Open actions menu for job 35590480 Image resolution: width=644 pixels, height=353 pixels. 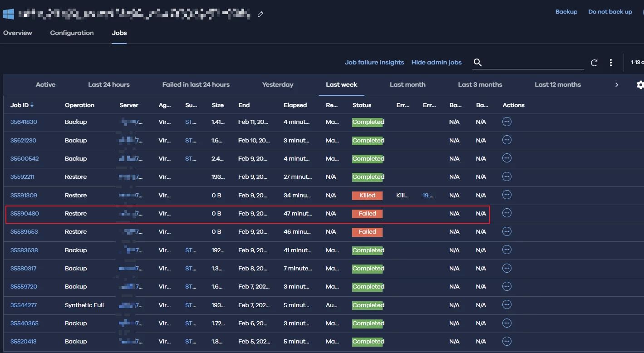pos(507,213)
